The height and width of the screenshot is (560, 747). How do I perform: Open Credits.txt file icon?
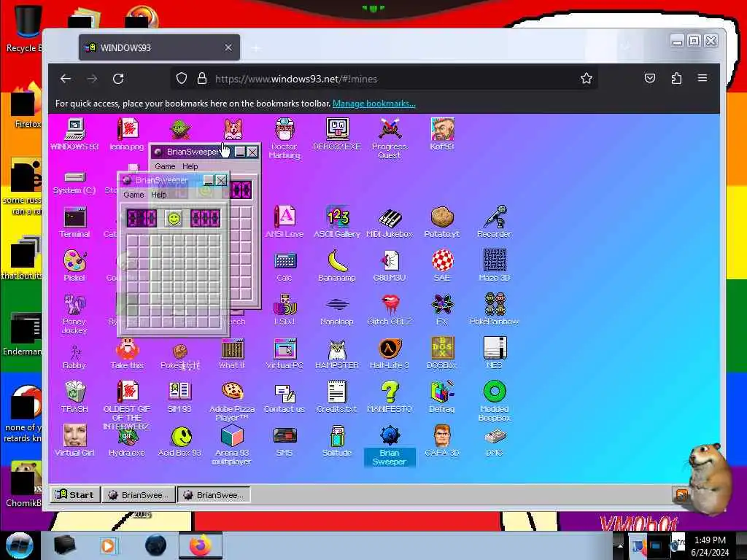point(337,397)
